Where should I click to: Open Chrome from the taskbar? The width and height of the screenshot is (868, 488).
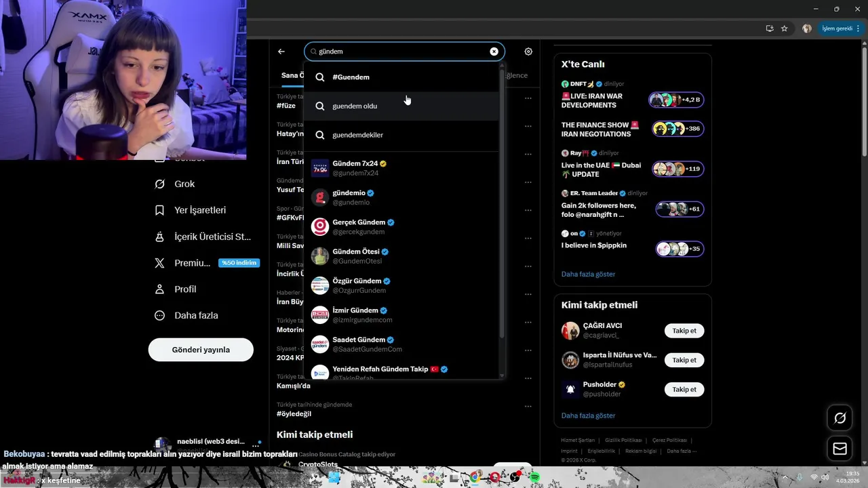point(475,478)
